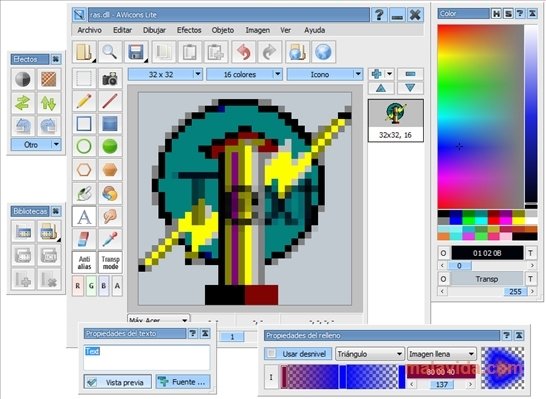Screen dimensions: 546x399
Task: Select the empty green ellipse tool
Action: pyautogui.click(x=84, y=146)
